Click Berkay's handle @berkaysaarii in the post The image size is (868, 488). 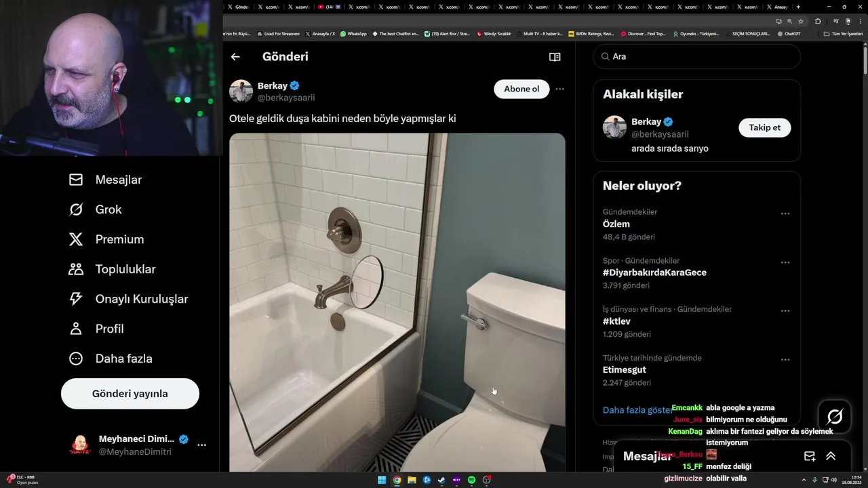point(286,98)
